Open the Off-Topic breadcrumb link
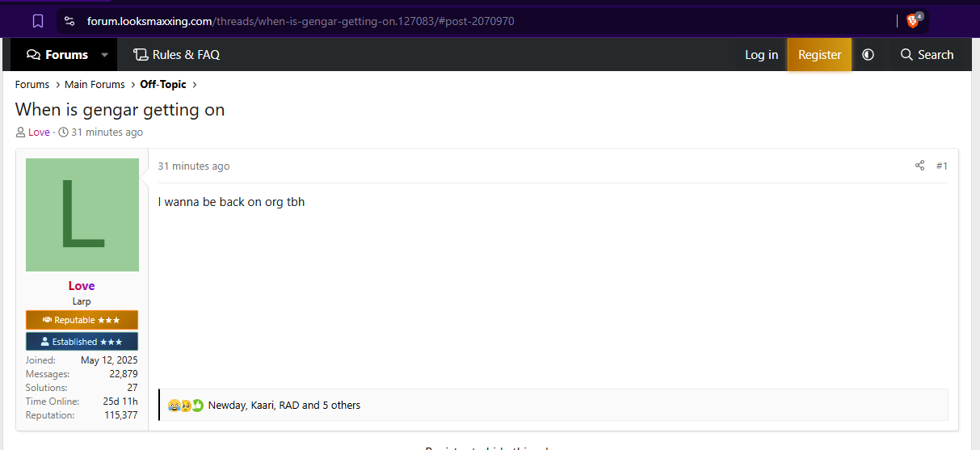The height and width of the screenshot is (450, 980). pyautogui.click(x=163, y=84)
